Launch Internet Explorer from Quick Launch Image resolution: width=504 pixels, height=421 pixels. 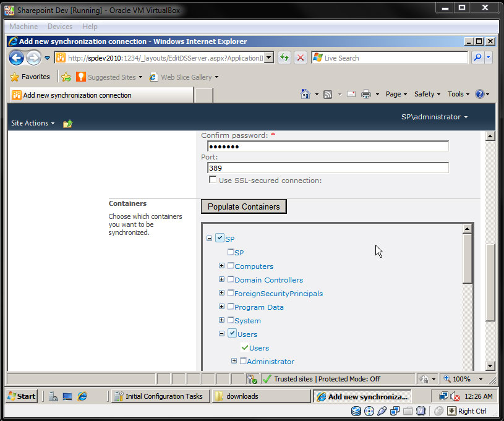coord(82,396)
